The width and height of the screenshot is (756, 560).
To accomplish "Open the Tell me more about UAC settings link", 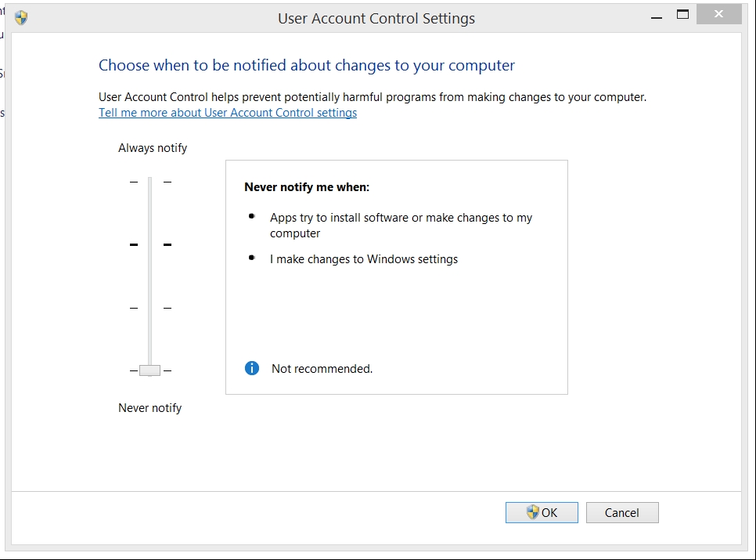I will [x=228, y=113].
